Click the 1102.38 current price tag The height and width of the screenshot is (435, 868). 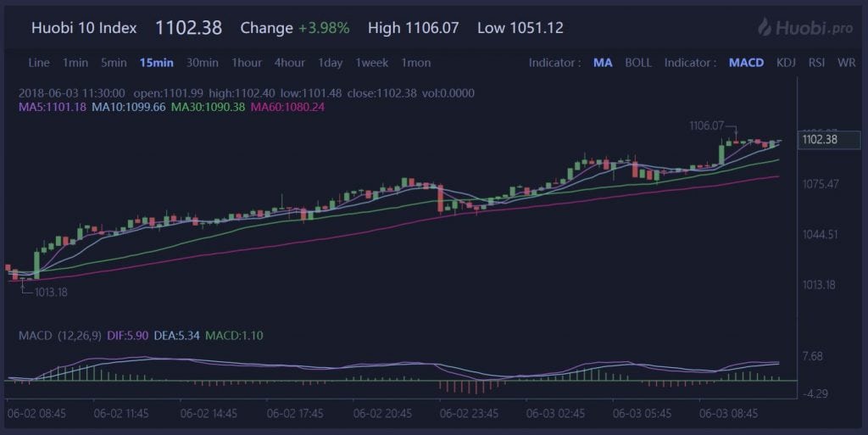(819, 139)
